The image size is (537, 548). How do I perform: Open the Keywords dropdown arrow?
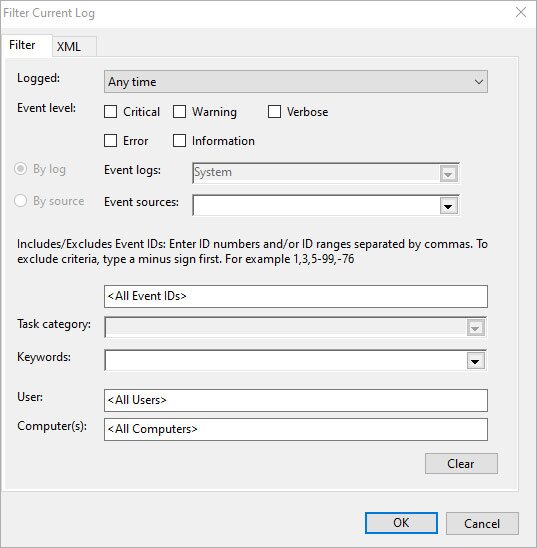(476, 361)
